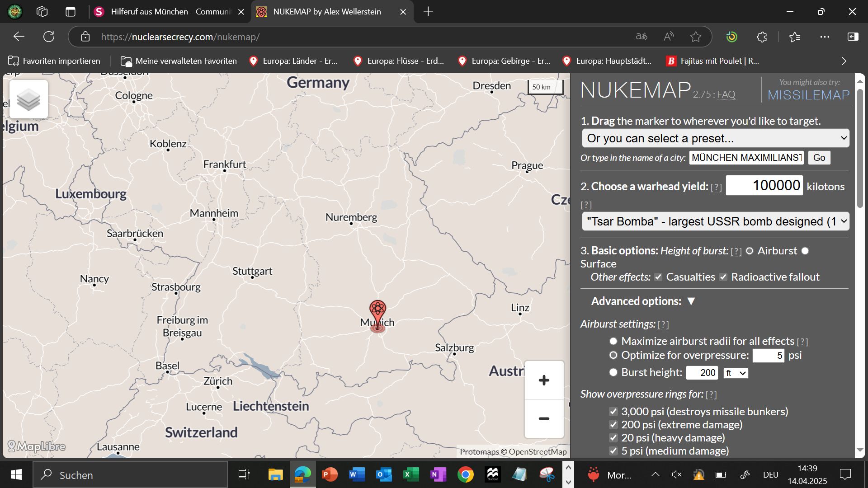Screen dimensions: 868x488
Task: Open the map layers selector icon
Action: 28,99
